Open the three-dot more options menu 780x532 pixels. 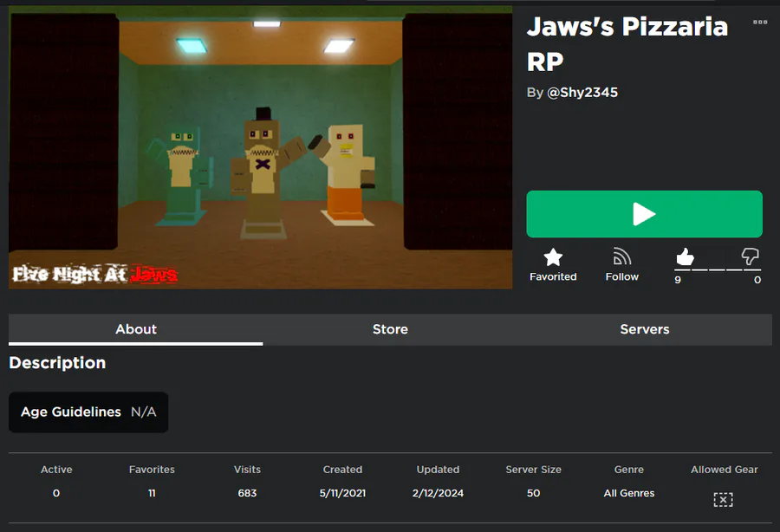pyautogui.click(x=759, y=22)
